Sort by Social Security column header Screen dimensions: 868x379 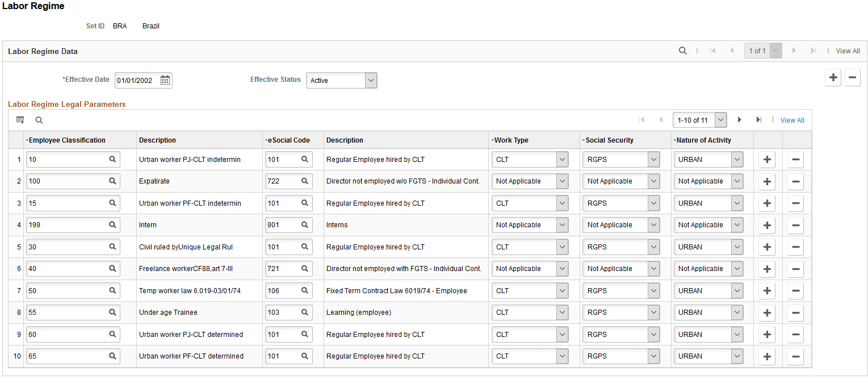609,140
